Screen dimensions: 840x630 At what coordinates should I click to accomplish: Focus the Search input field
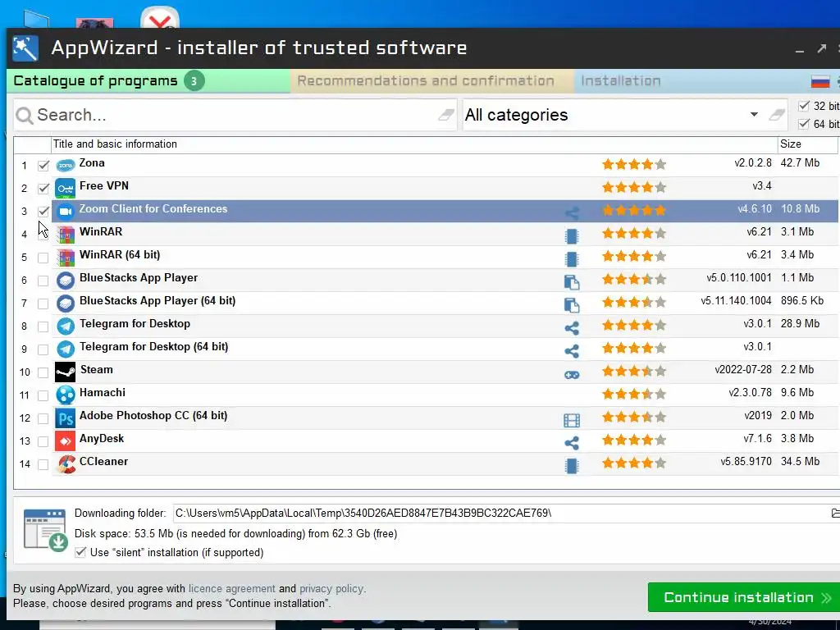pos(235,115)
